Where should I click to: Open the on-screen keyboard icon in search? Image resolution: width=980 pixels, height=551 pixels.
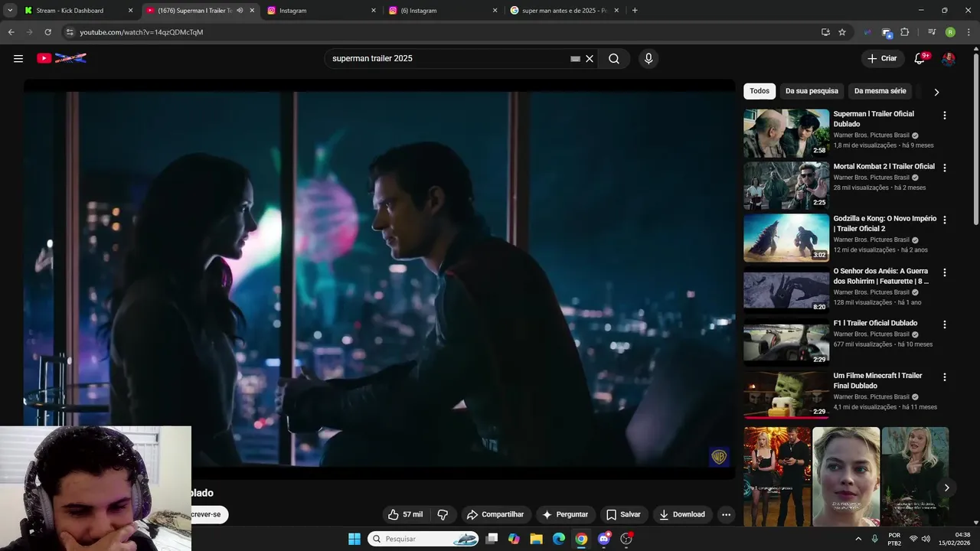(575, 59)
